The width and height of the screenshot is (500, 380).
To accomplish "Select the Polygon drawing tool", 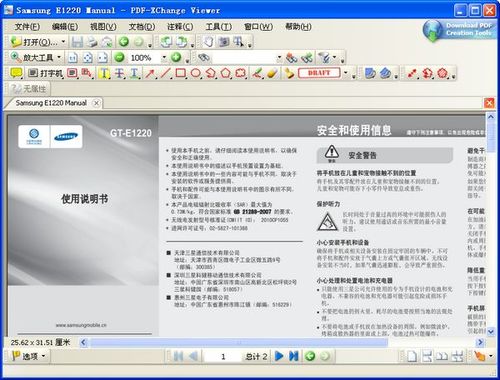I will click(x=226, y=73).
